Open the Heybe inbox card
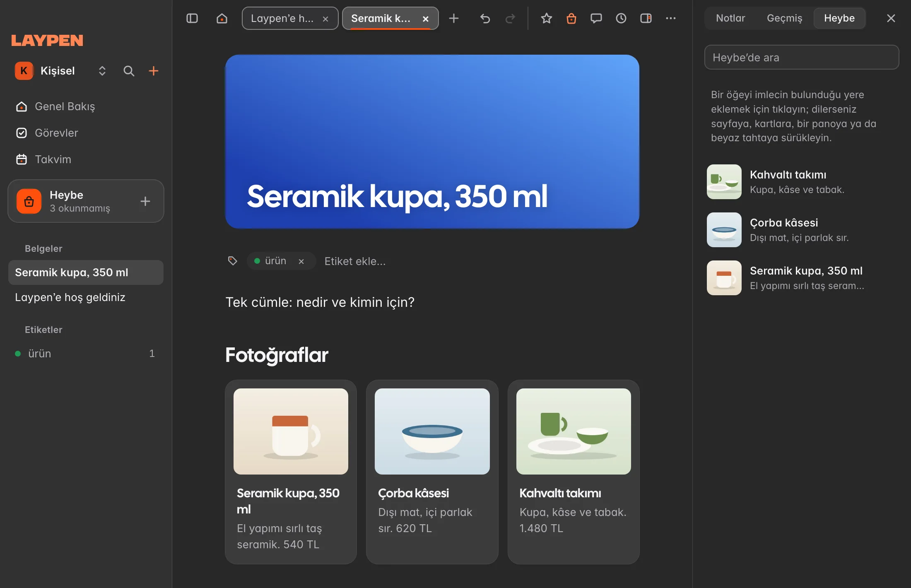Image resolution: width=911 pixels, height=588 pixels. (x=86, y=201)
